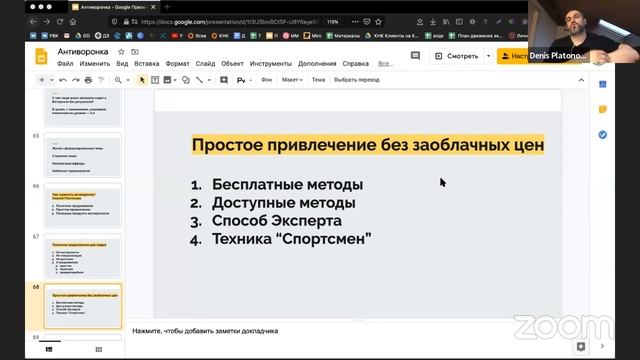Viewport: 640px width, 360px height.
Task: Click the Доступные методы list item
Action: [284, 203]
